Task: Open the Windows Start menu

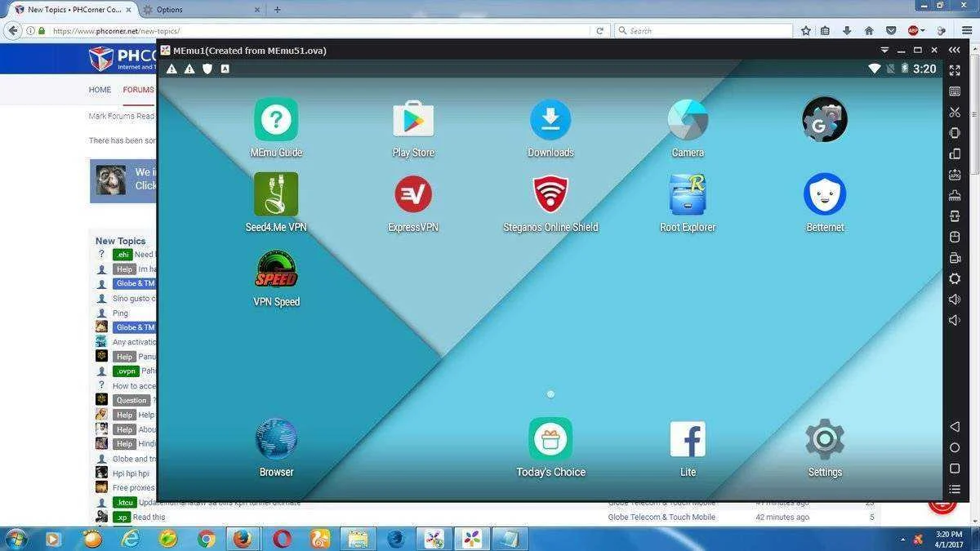Action: [x=16, y=539]
